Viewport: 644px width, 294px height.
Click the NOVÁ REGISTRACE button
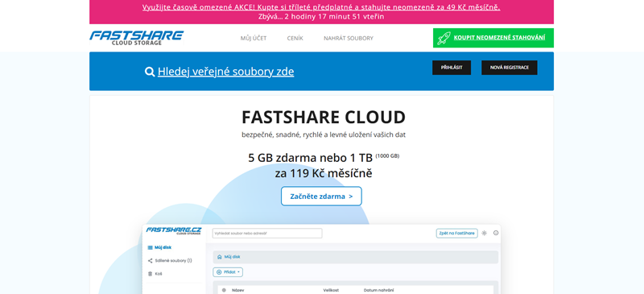coord(510,68)
